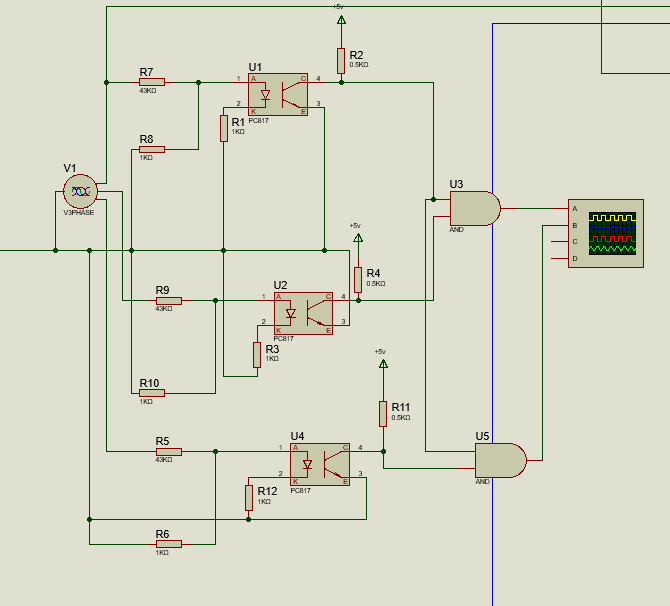Select the U3 AND gate

(475, 209)
